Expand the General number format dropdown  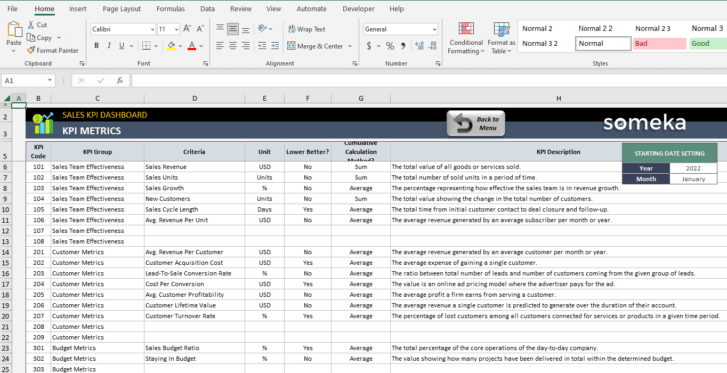tap(434, 29)
